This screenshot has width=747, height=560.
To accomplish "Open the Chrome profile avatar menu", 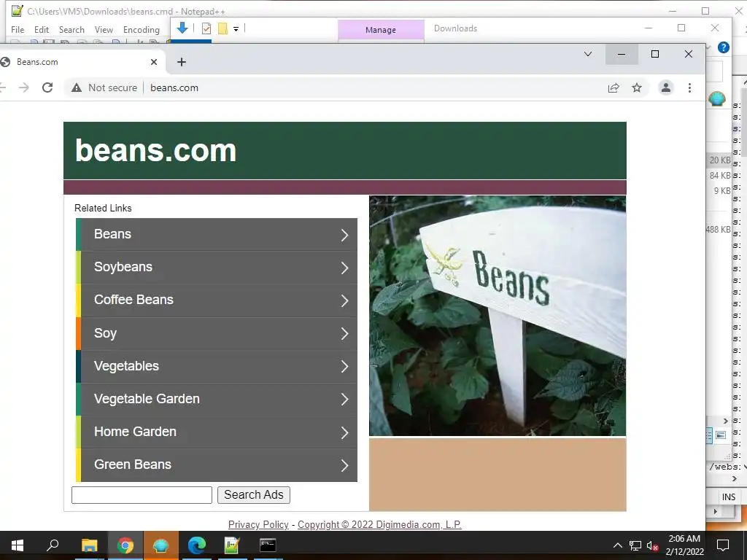I will (x=665, y=87).
